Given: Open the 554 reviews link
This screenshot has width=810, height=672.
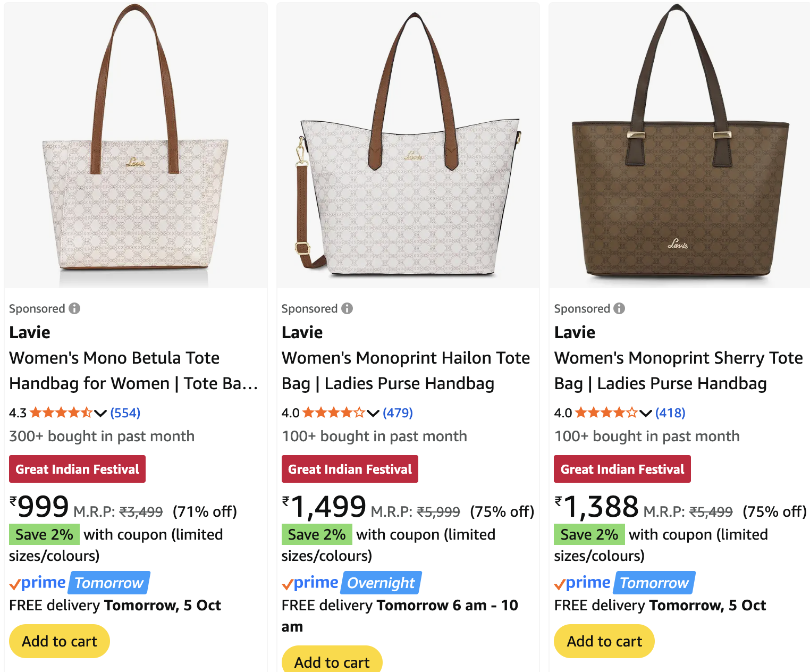Looking at the screenshot, I should click(x=125, y=413).
